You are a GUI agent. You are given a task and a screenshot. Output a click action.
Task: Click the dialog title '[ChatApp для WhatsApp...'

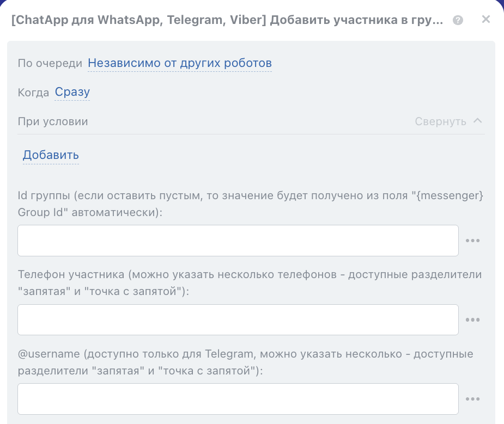click(x=227, y=21)
